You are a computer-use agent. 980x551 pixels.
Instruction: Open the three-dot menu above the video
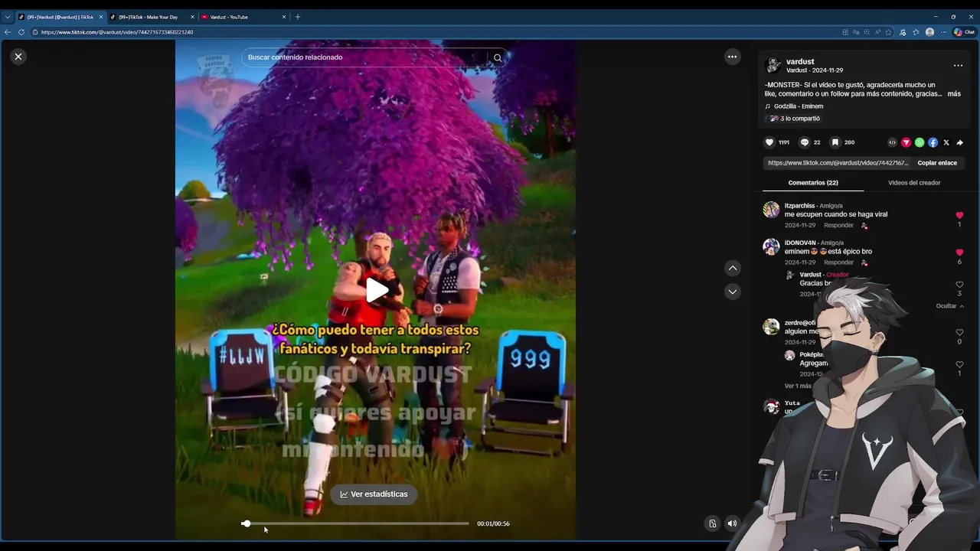click(x=732, y=57)
